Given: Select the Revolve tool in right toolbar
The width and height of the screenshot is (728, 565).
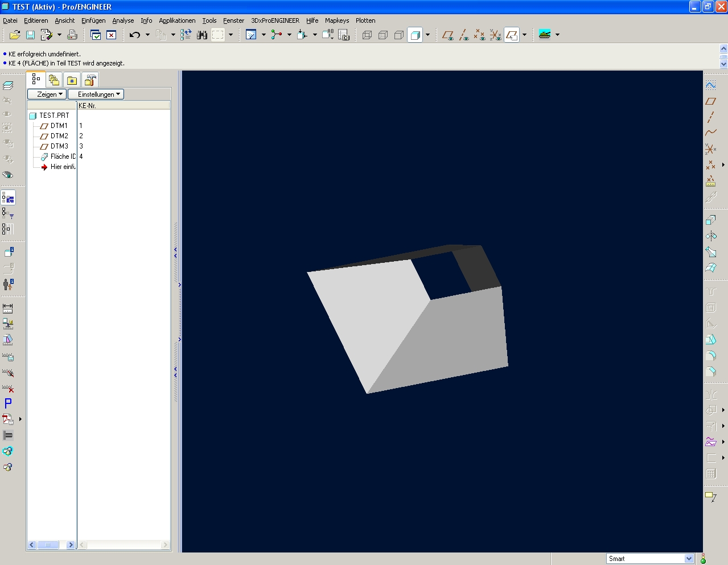Looking at the screenshot, I should 711,236.
